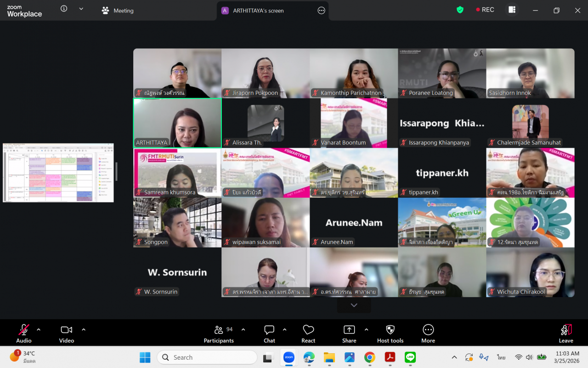This screenshot has height=368, width=588.
Task: Change the view layout icon
Action: [512, 10]
